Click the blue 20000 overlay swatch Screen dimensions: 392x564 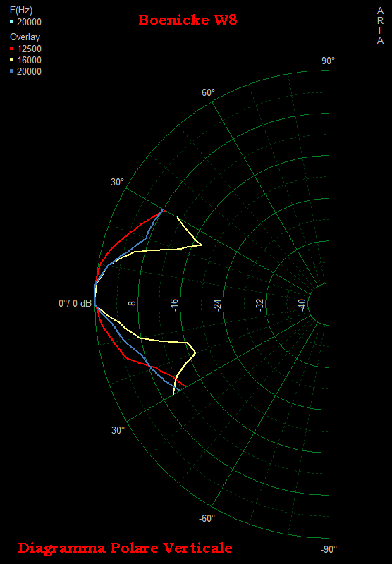click(x=11, y=71)
